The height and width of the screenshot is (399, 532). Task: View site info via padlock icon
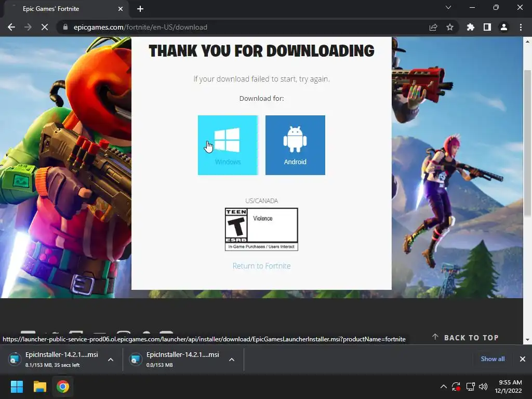click(x=65, y=27)
